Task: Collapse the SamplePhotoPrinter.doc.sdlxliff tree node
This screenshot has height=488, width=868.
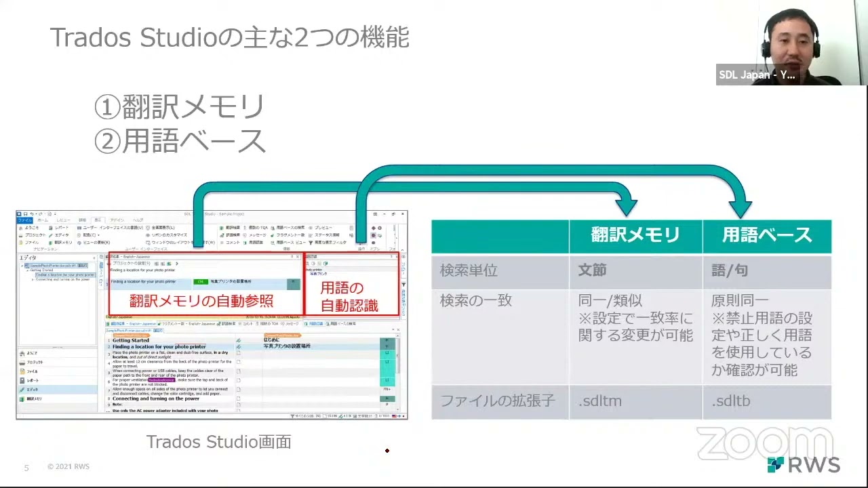Action: coord(22,266)
